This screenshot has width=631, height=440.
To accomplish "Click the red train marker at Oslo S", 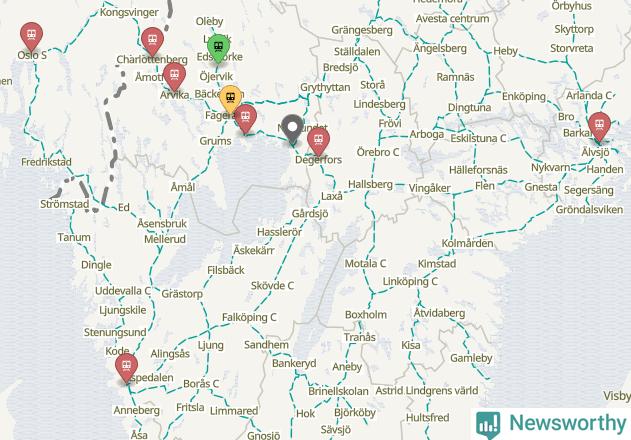I will pyautogui.click(x=31, y=37).
